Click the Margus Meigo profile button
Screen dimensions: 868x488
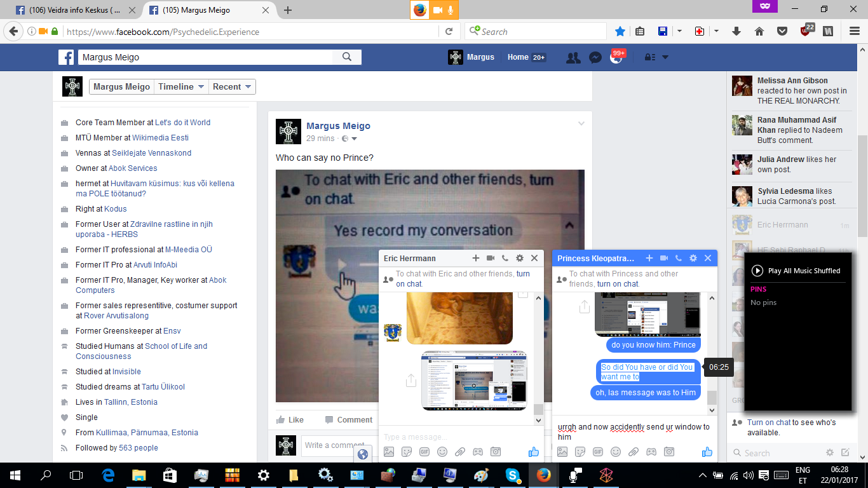click(122, 87)
